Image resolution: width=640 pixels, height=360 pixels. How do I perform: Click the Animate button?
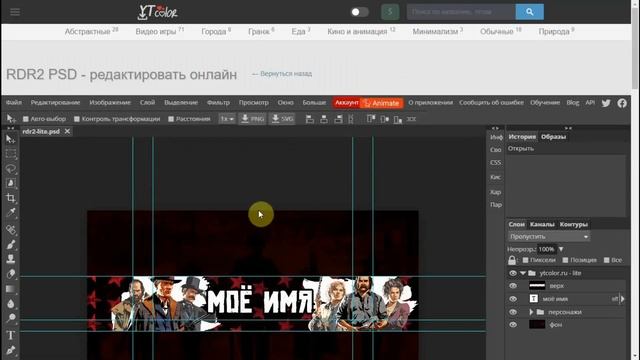tap(382, 103)
